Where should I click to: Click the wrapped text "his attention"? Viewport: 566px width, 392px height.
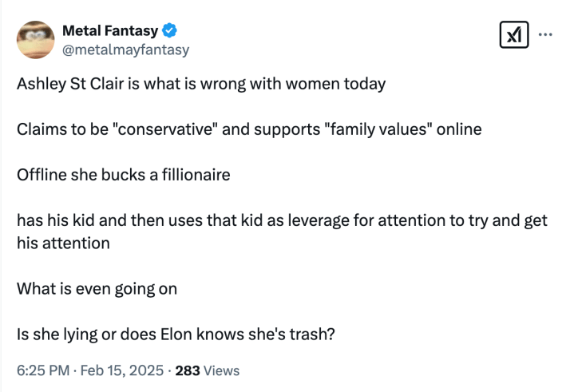[x=63, y=243]
